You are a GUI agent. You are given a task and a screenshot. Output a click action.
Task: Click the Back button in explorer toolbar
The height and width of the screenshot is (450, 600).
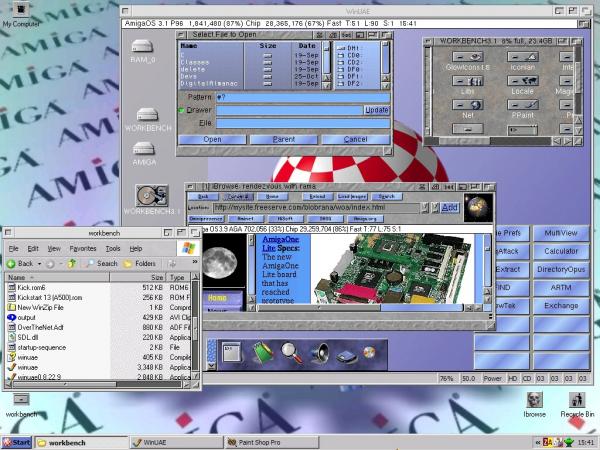[20, 264]
